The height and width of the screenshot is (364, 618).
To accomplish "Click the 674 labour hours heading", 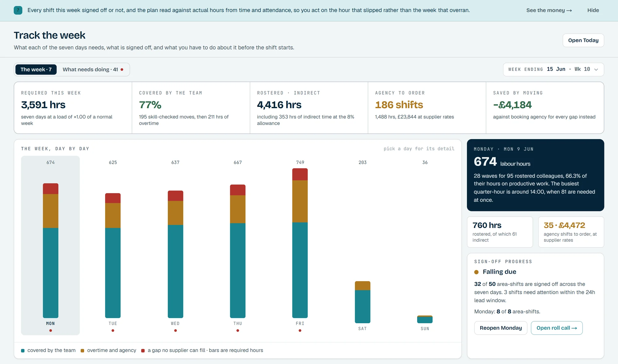I will click(x=502, y=162).
